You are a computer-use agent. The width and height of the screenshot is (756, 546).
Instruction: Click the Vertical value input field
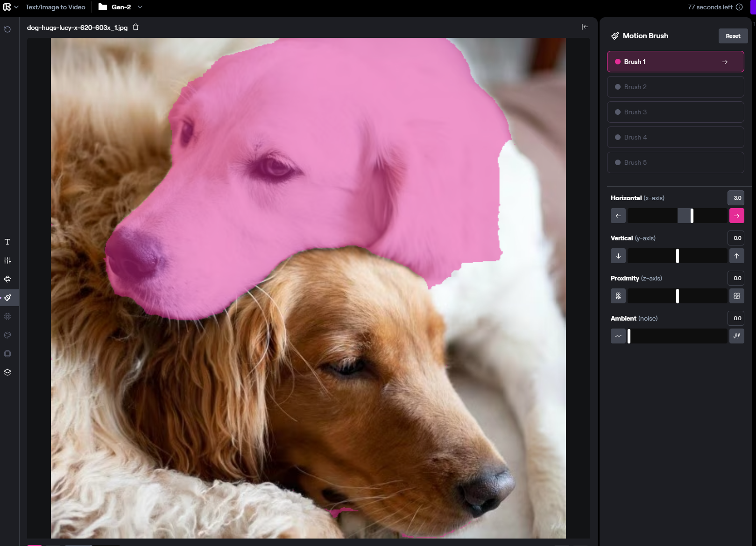[736, 238]
